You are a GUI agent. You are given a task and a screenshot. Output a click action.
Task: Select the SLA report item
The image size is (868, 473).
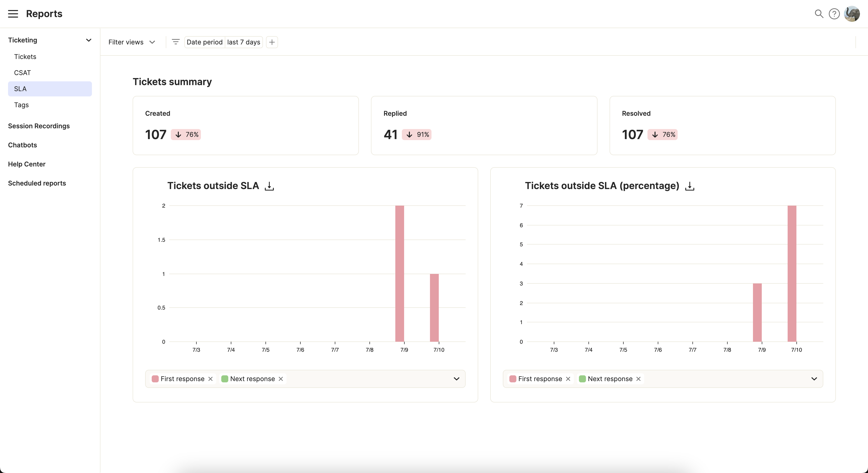click(50, 89)
